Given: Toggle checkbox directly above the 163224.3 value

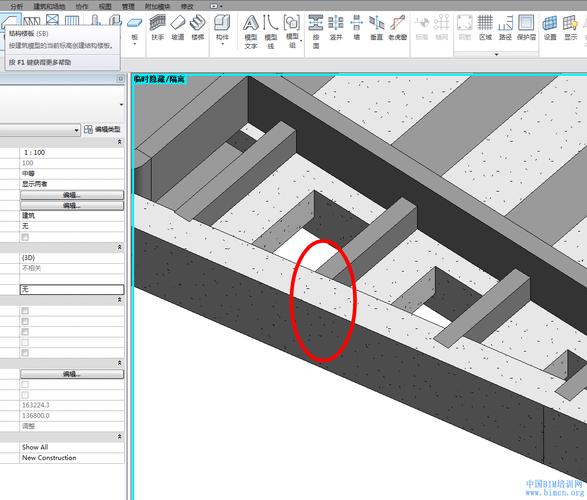Looking at the screenshot, I should pos(25,395).
